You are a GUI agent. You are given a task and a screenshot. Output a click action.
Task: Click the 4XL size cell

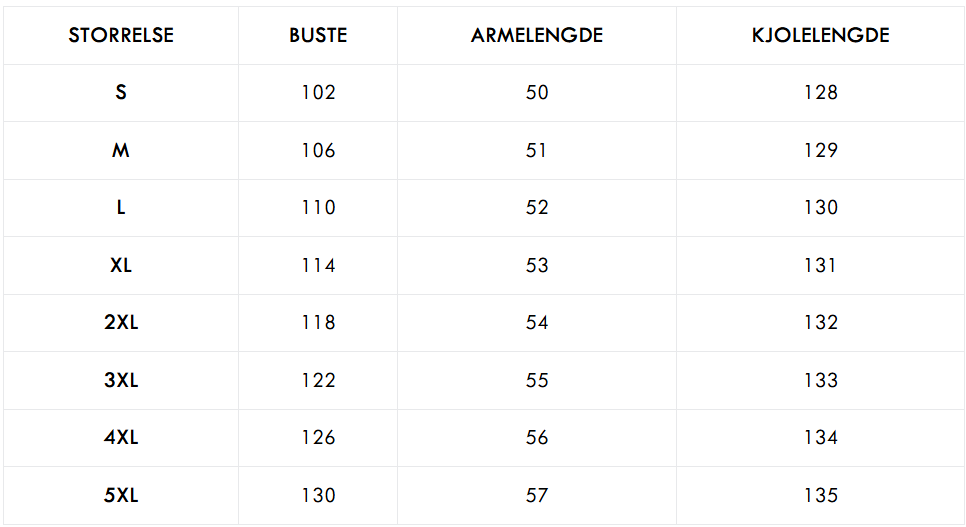(x=121, y=438)
